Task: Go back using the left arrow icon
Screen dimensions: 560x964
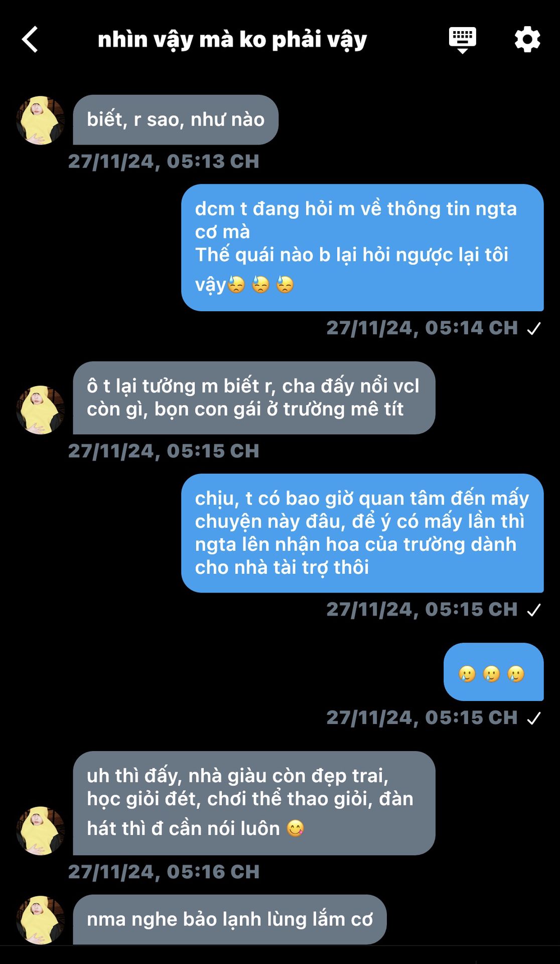Action: (x=30, y=39)
